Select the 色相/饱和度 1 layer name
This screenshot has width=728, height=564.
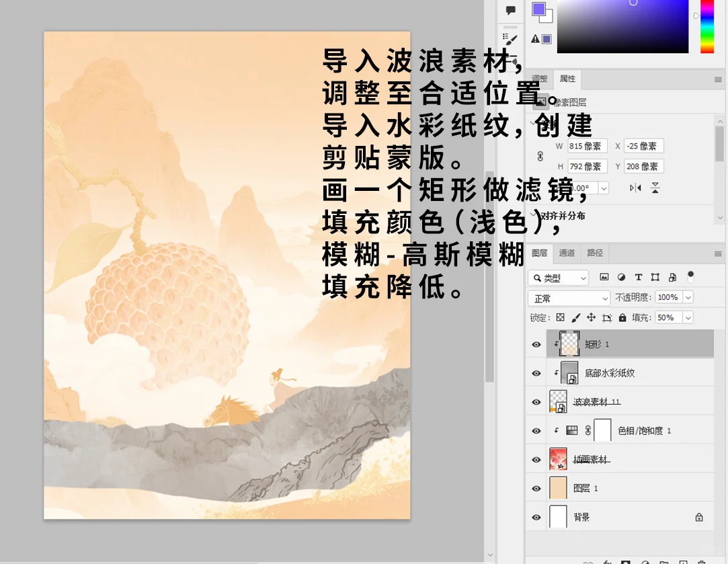[x=645, y=430]
